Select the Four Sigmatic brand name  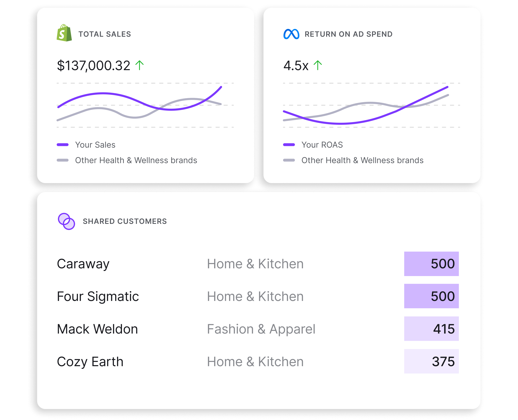coord(98,296)
